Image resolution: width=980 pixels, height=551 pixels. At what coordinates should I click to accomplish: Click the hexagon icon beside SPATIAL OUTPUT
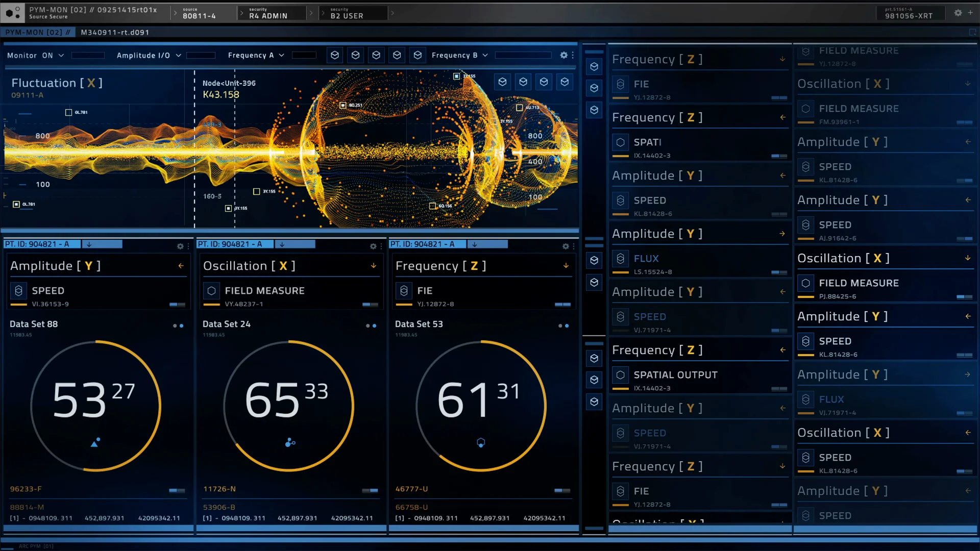coord(620,375)
